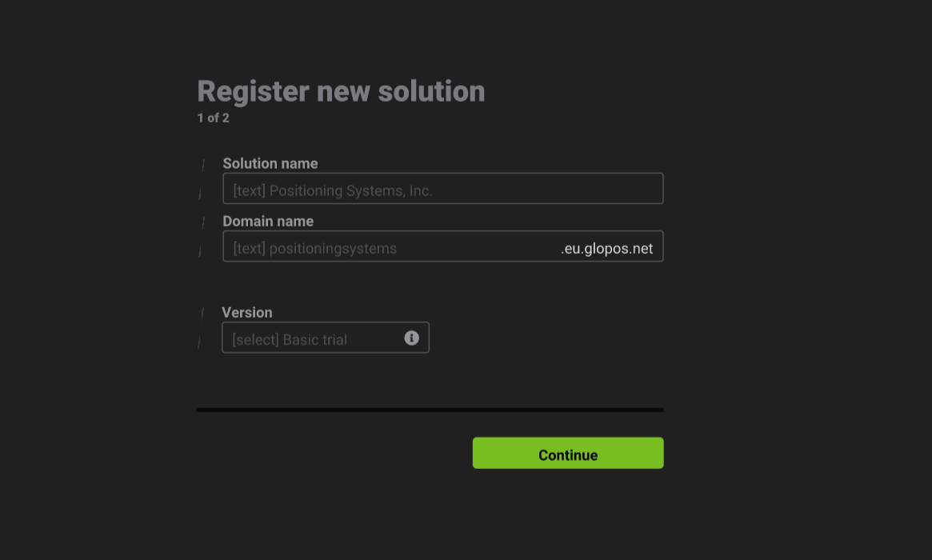Focus the Solution name text field
This screenshot has height=560, width=932.
(x=442, y=190)
